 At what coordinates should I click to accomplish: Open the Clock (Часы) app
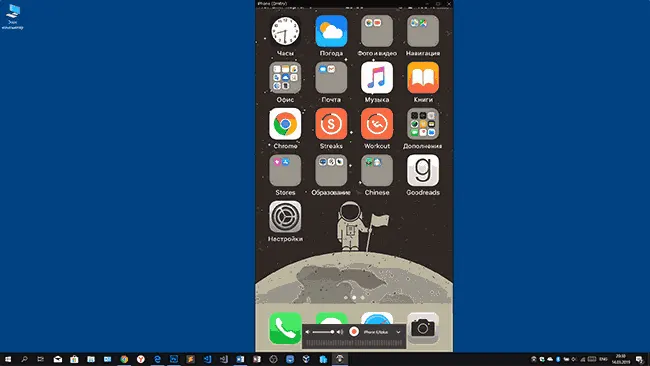pos(285,31)
